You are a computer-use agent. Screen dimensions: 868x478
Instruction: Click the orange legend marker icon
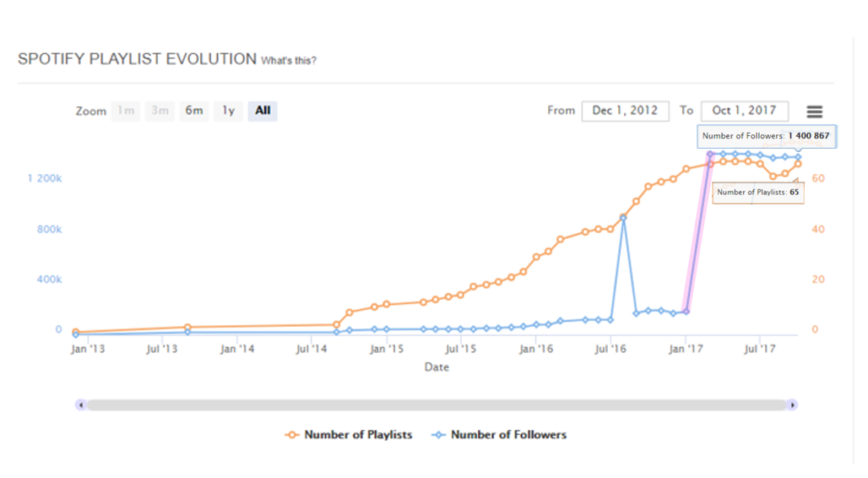click(292, 435)
